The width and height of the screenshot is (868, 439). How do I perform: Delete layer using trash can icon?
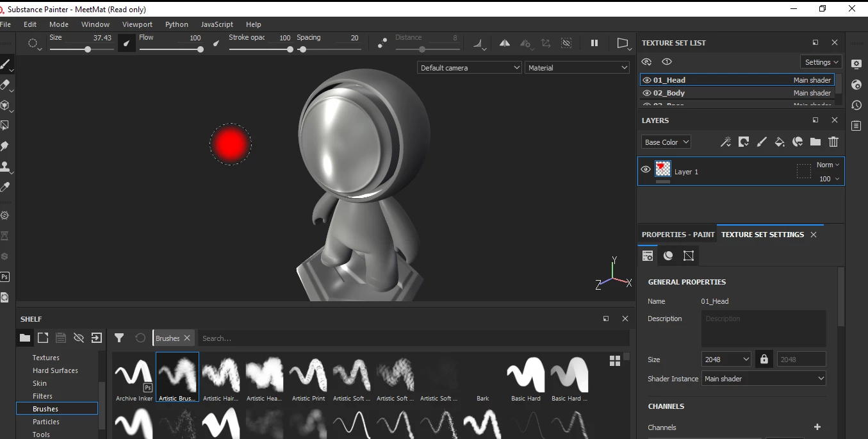[x=833, y=142]
